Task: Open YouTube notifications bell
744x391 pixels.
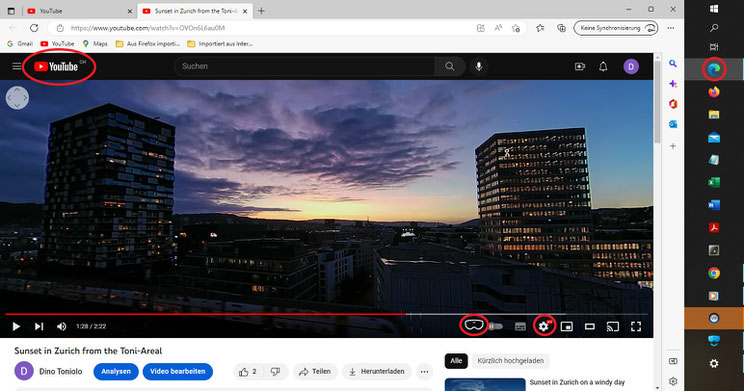Action: 603,66
